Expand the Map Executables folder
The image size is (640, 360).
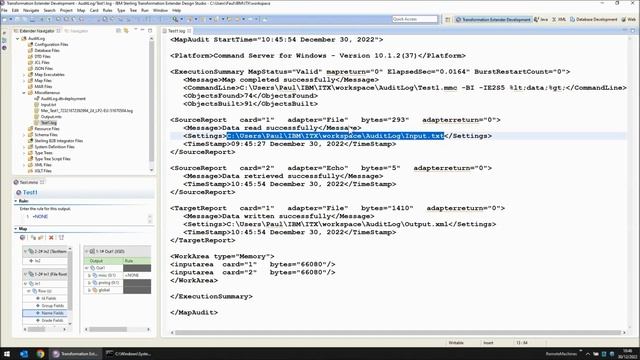(x=24, y=75)
